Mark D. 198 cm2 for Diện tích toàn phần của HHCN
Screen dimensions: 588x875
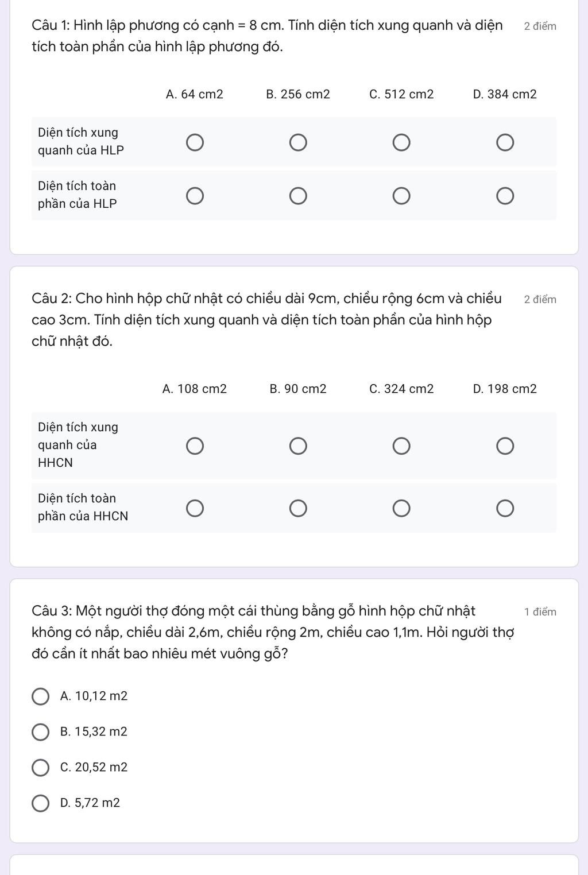505,508
